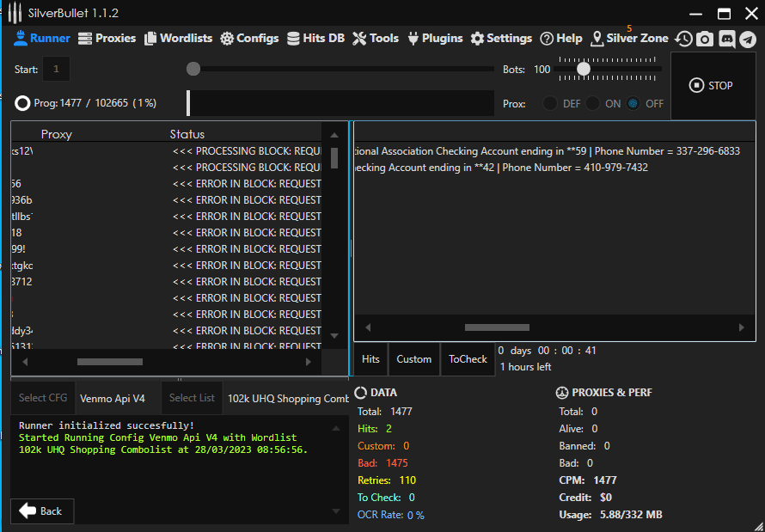Viewport: 765px width, 532px height.
Task: Open the Plugins section
Action: [435, 38]
